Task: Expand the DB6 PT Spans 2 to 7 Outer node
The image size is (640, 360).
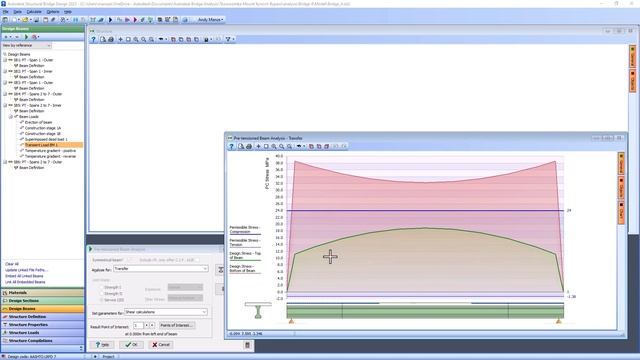Action: [5, 162]
